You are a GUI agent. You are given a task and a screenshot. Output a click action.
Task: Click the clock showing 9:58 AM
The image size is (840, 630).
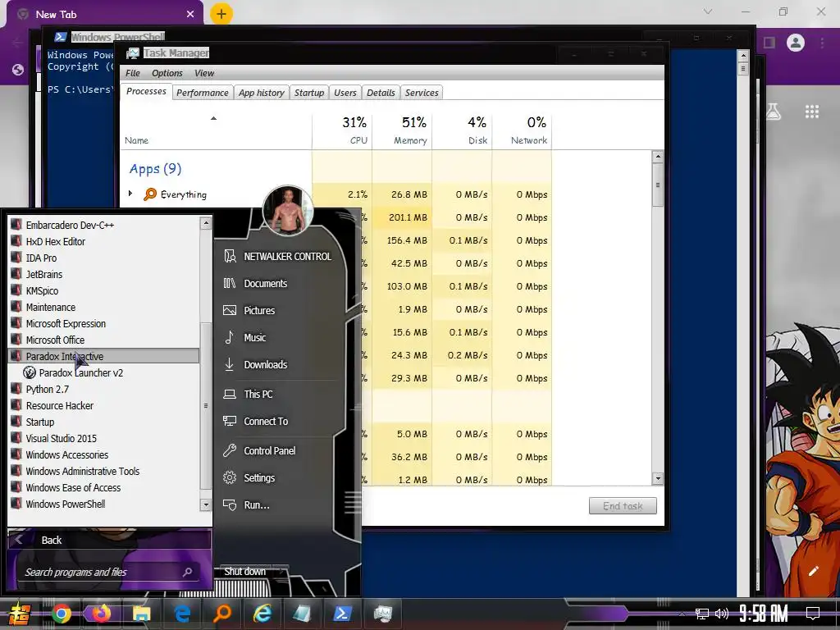click(764, 614)
